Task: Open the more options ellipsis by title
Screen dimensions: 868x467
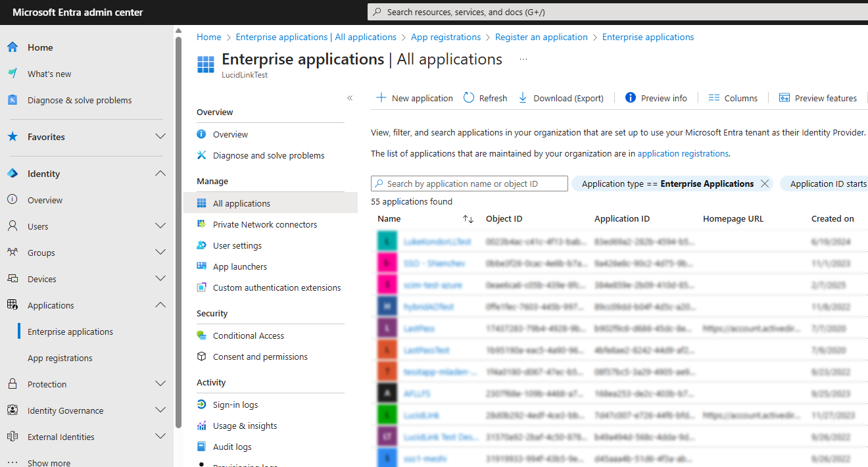Action: [523, 59]
